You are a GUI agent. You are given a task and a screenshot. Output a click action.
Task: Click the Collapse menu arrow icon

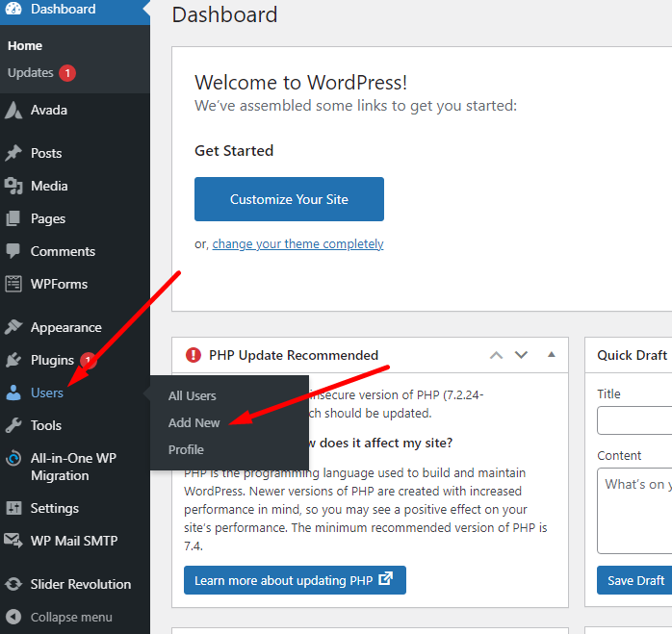pos(13,617)
